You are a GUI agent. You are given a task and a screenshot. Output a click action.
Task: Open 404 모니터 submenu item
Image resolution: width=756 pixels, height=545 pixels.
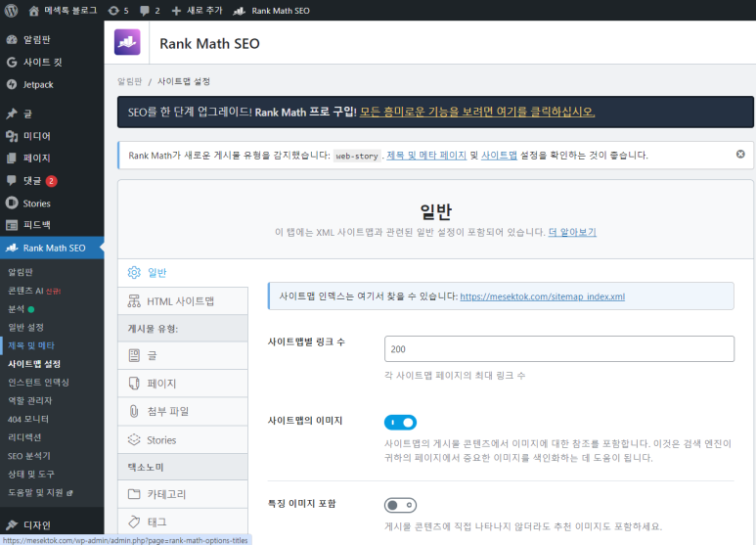28,419
